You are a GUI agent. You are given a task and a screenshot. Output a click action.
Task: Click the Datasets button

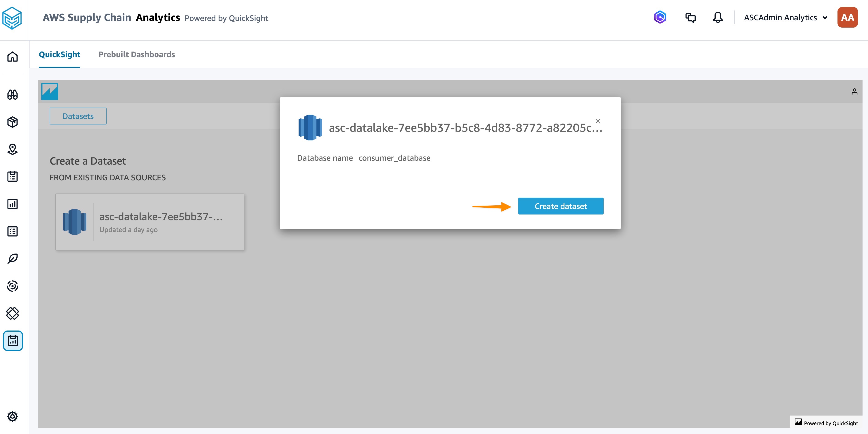(78, 116)
